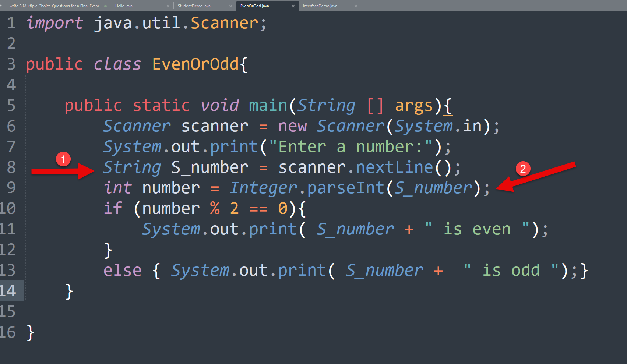The height and width of the screenshot is (364, 627).
Task: Close the InterfaceDemo.java tab
Action: click(356, 6)
